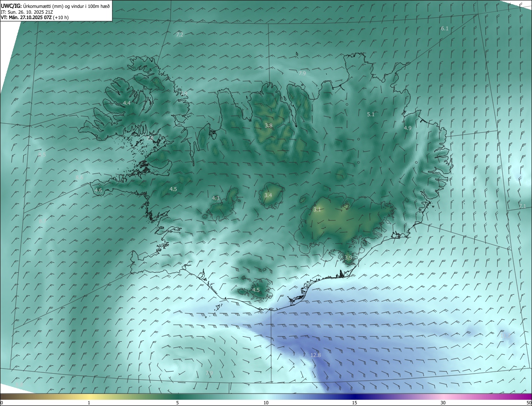The width and height of the screenshot is (532, 406).
Task: Click the 5.1 value label
Action: pyautogui.click(x=371, y=115)
